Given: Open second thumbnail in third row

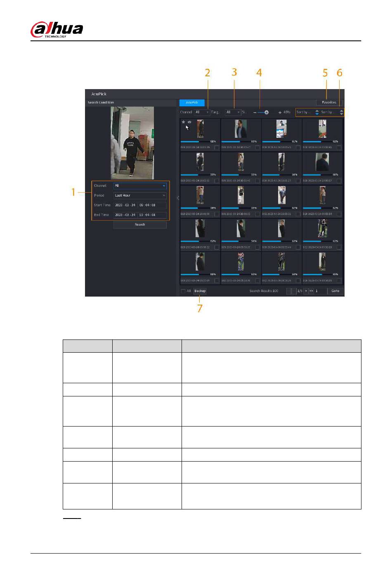Looking at the screenshot, I should 241,196.
